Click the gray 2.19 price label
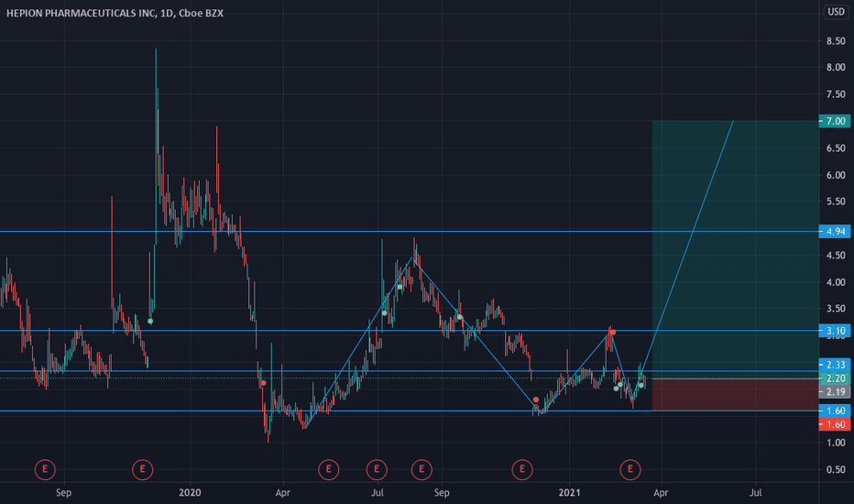 point(835,392)
